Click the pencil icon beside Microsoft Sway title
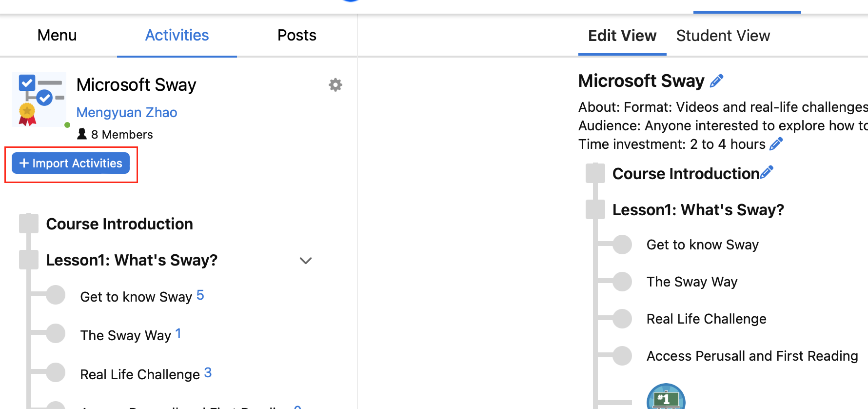This screenshot has height=409, width=868. 716,81
